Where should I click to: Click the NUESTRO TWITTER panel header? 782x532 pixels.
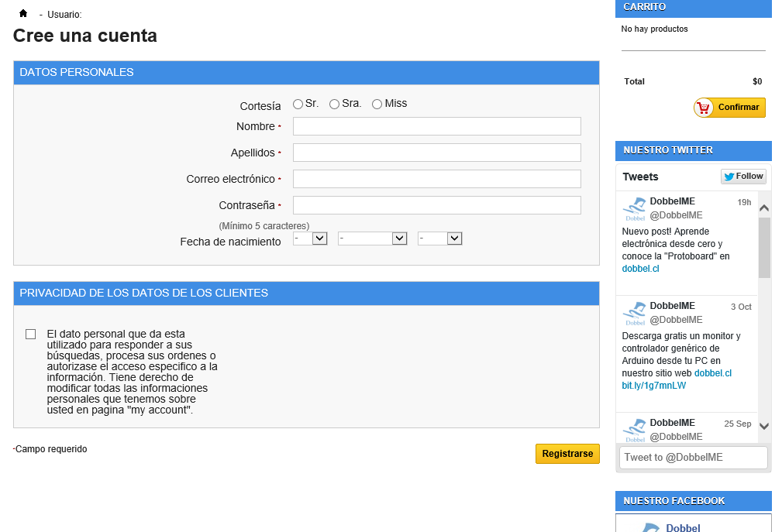(x=693, y=150)
